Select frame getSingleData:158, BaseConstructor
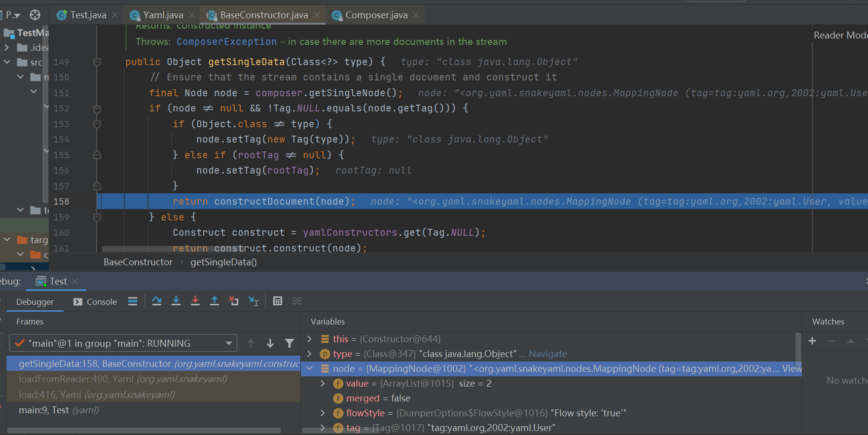This screenshot has height=435, width=868. (153, 363)
